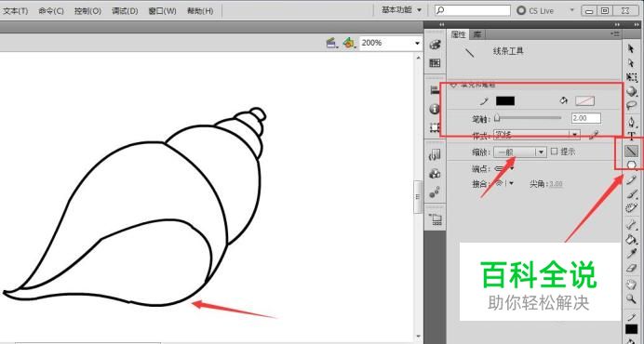
Task: Select the Selection arrow tool
Action: (x=631, y=49)
